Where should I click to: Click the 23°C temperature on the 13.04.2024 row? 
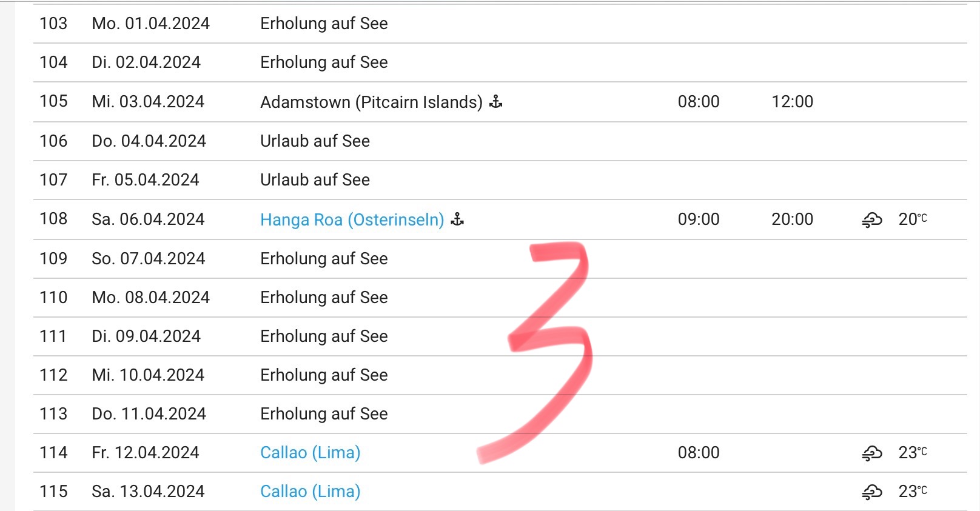point(912,492)
